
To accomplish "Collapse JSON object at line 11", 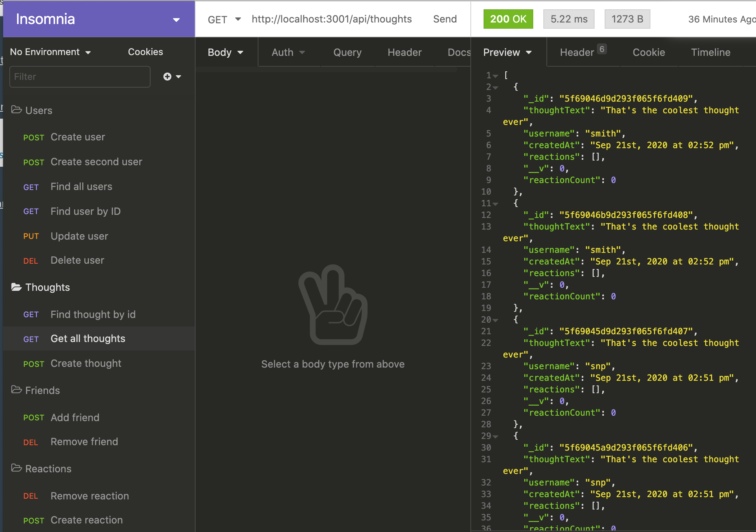I will click(496, 204).
